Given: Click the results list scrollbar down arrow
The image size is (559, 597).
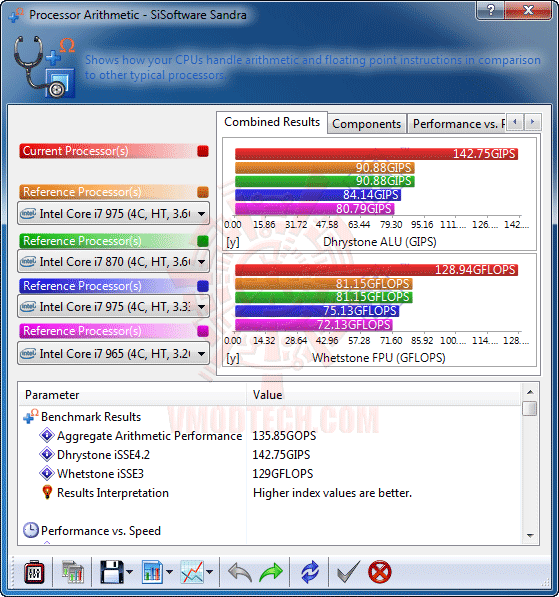Looking at the screenshot, I should (530, 535).
